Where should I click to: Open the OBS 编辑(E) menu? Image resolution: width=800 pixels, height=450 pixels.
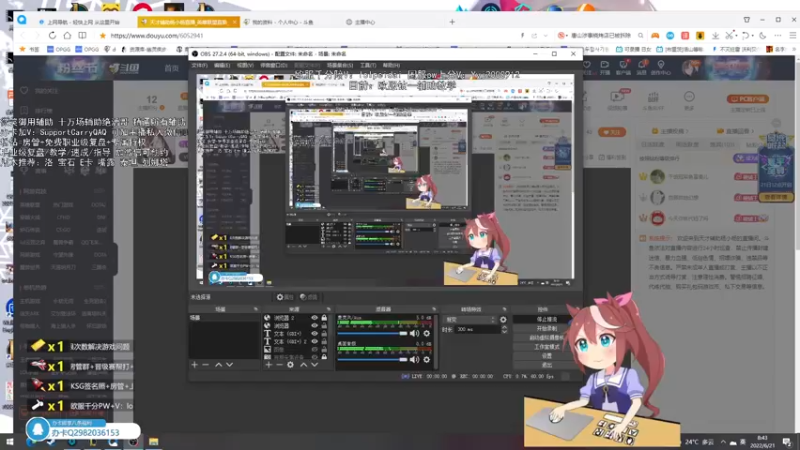pyautogui.click(x=221, y=65)
